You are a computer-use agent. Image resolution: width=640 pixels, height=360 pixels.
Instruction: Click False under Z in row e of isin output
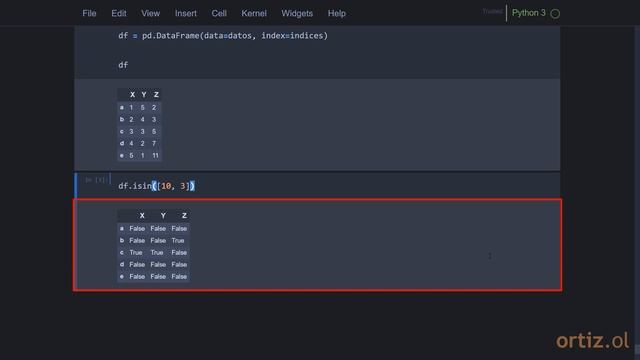pos(179,277)
